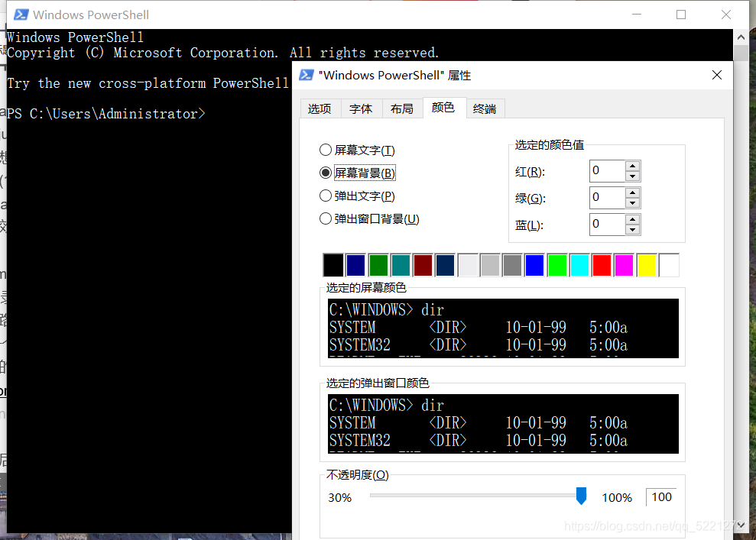Select the yellow color swatch
756x540 pixels.
pyautogui.click(x=646, y=264)
